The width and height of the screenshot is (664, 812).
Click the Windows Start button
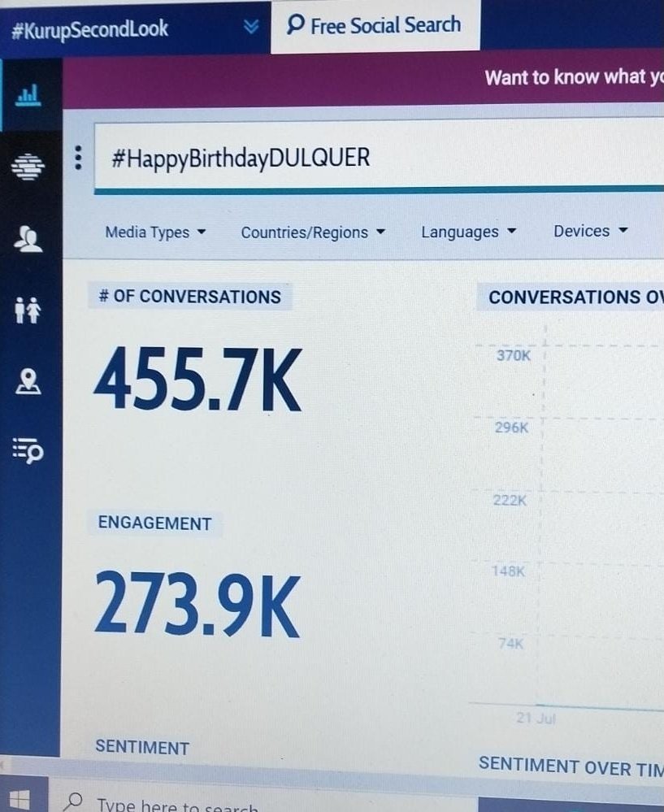(x=20, y=800)
